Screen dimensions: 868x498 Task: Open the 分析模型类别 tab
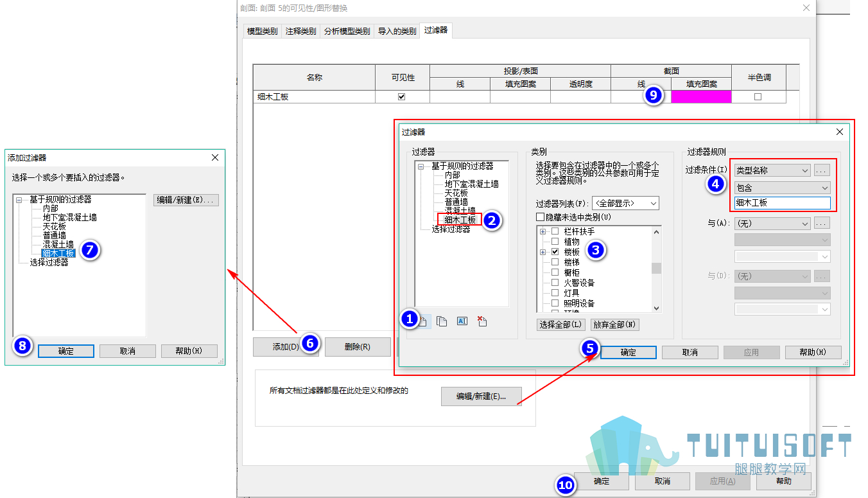pyautogui.click(x=347, y=31)
